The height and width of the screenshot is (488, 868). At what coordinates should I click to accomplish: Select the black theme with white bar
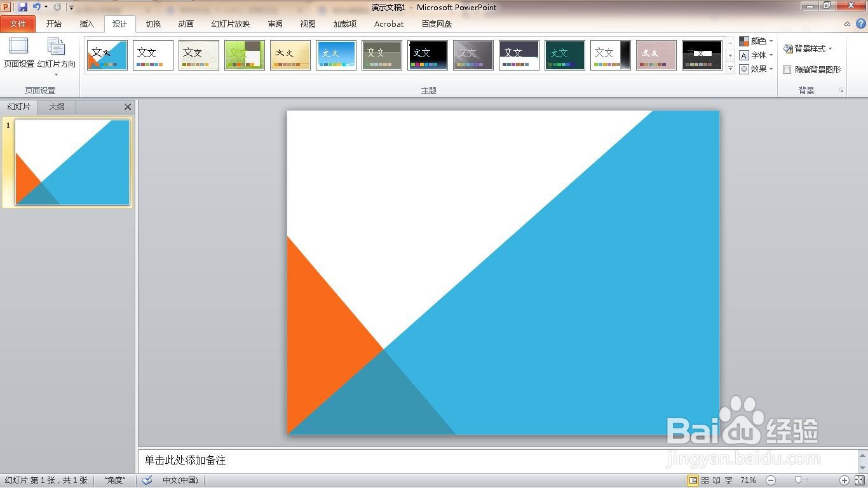(x=702, y=55)
